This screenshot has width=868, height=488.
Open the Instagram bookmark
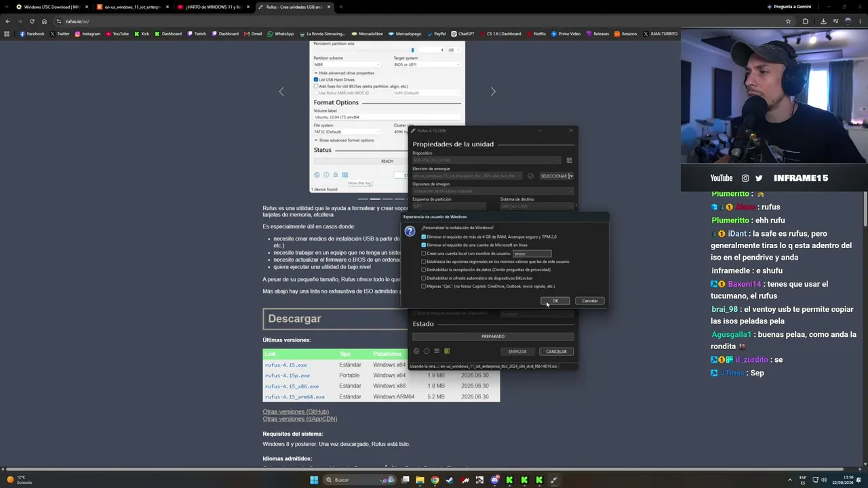pyautogui.click(x=87, y=34)
